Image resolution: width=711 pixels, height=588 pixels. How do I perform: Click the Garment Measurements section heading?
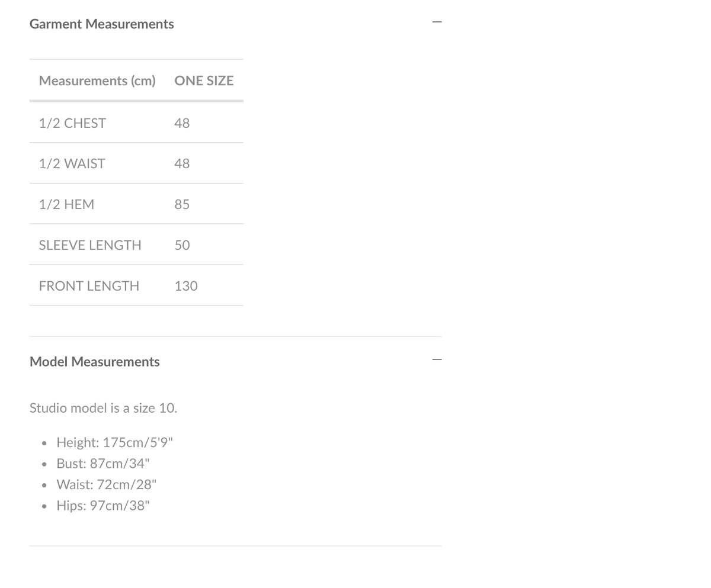(x=102, y=24)
